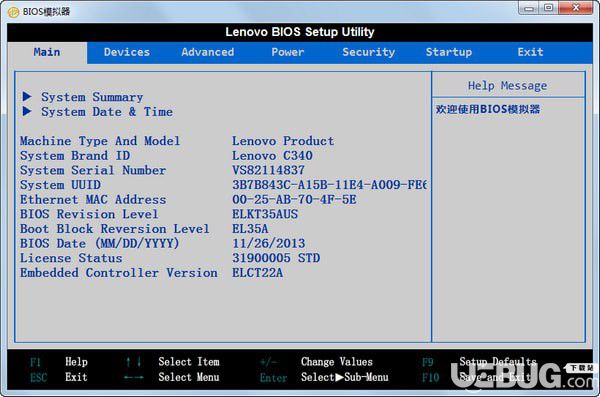Screen dimensions: 600x397
Task: Select BIOS Date (MM/DD/YYYY) label
Action: [99, 243]
